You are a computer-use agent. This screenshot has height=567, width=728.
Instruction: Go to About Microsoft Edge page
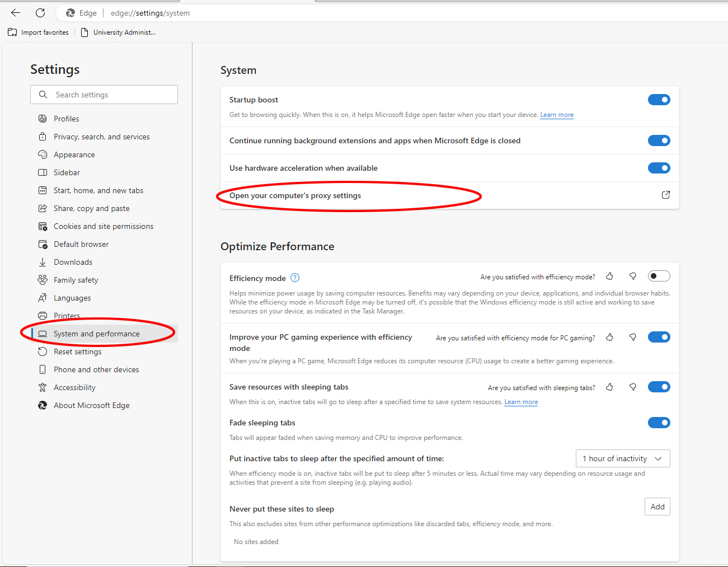(91, 405)
